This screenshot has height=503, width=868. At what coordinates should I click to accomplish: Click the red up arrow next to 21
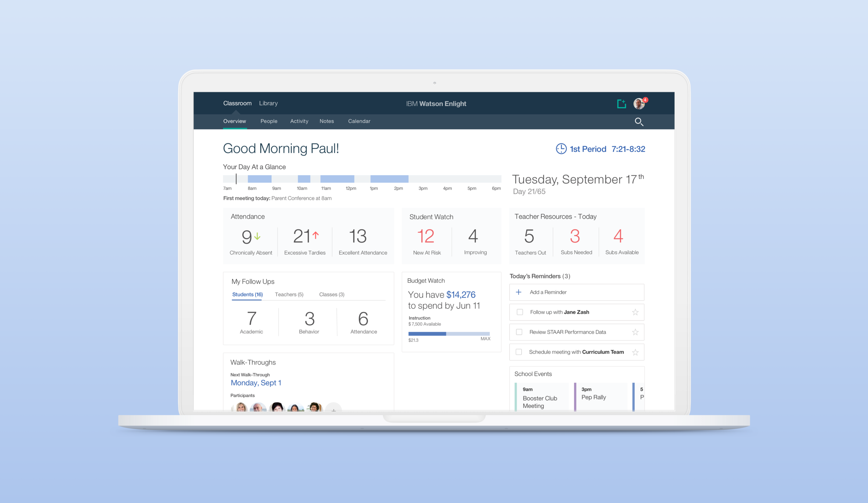[x=315, y=235]
